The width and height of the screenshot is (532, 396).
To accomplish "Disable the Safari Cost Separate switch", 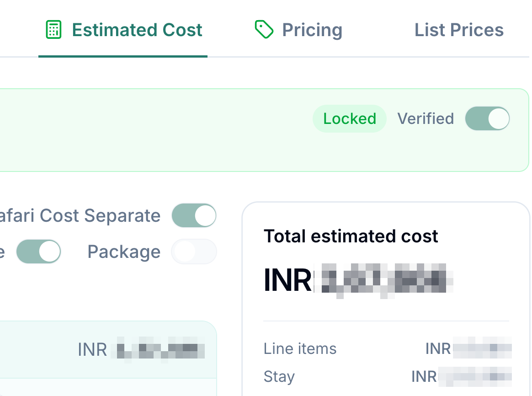I will click(194, 215).
